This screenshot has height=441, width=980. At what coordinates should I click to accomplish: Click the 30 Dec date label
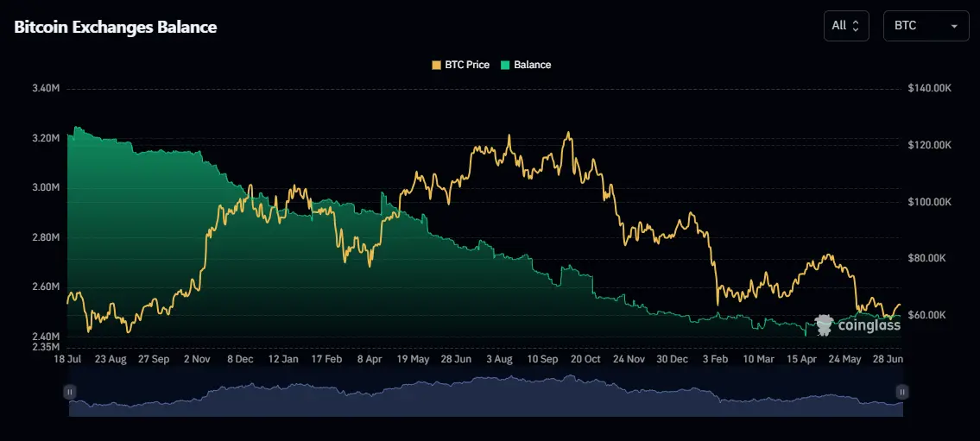pyautogui.click(x=673, y=360)
